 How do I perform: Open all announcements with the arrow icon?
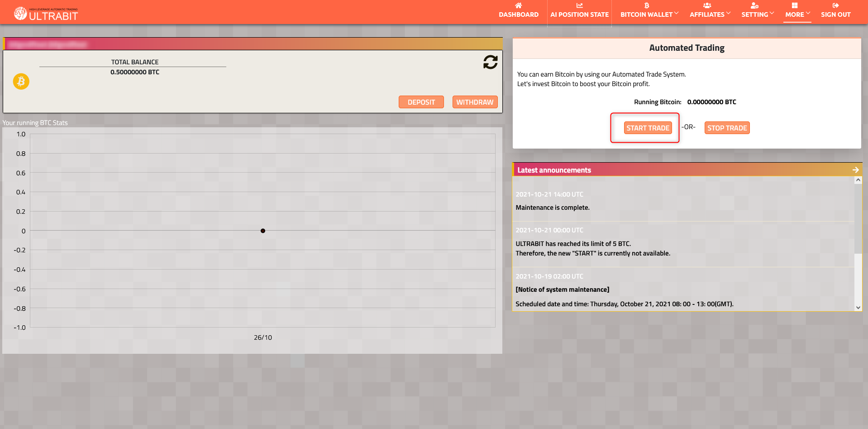pos(855,170)
